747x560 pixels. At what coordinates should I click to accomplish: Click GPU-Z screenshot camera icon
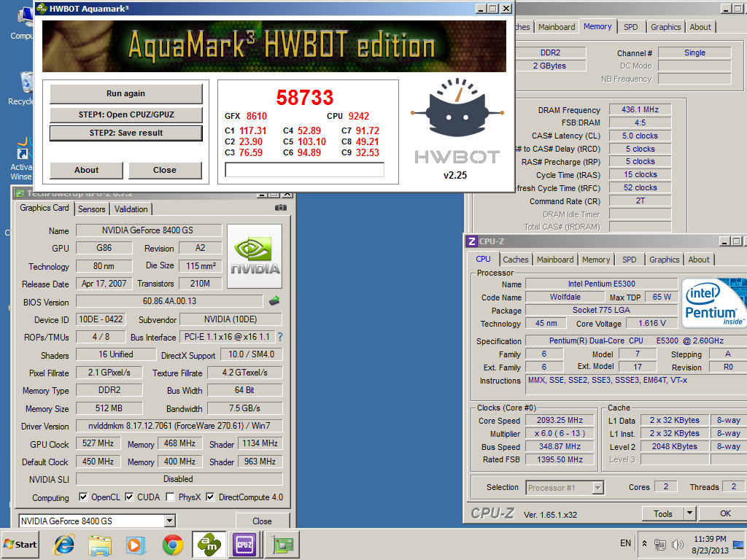coord(281,208)
